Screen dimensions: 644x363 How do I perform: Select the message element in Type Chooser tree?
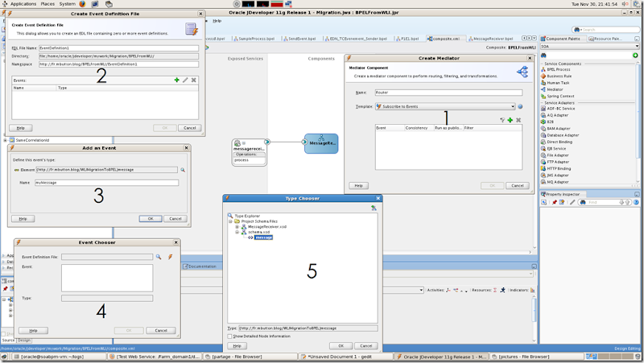click(x=263, y=237)
